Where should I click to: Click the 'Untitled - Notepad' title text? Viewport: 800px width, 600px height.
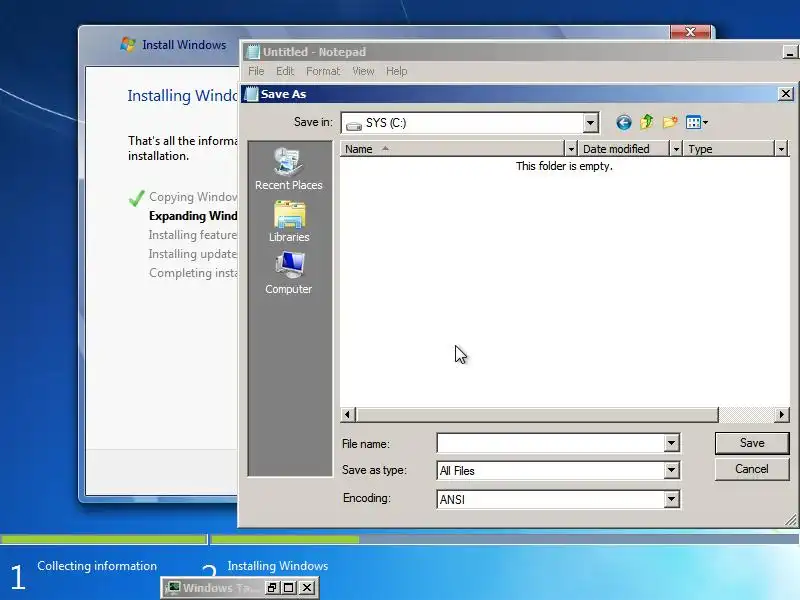coord(314,52)
